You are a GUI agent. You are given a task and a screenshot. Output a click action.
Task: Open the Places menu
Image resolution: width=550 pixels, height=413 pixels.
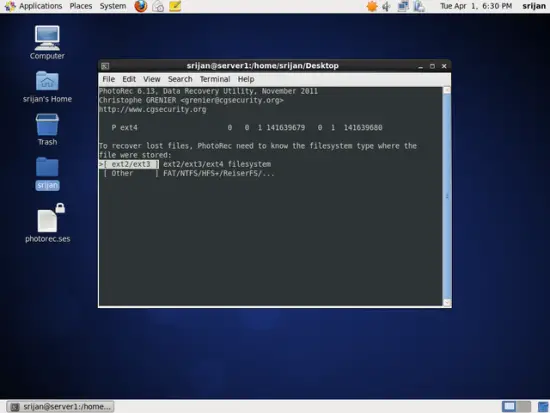[x=81, y=6]
